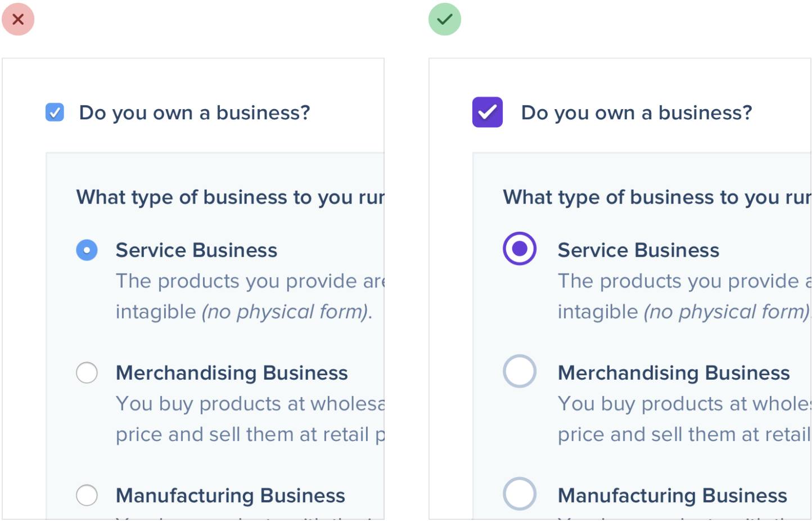Pick the large Manufacturing Business radio, green-check example
The height and width of the screenshot is (521, 812).
pyautogui.click(x=520, y=494)
